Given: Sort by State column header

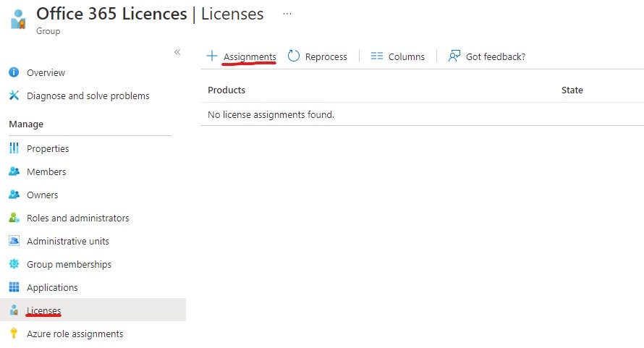Looking at the screenshot, I should (x=572, y=90).
